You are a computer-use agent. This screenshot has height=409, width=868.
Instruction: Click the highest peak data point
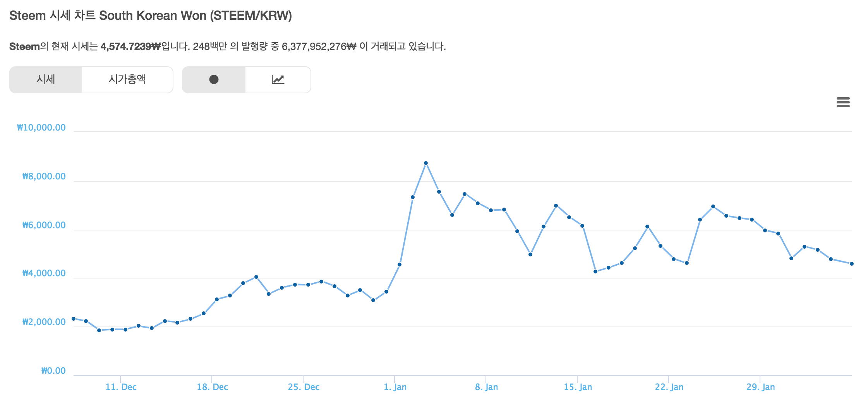[x=426, y=163]
